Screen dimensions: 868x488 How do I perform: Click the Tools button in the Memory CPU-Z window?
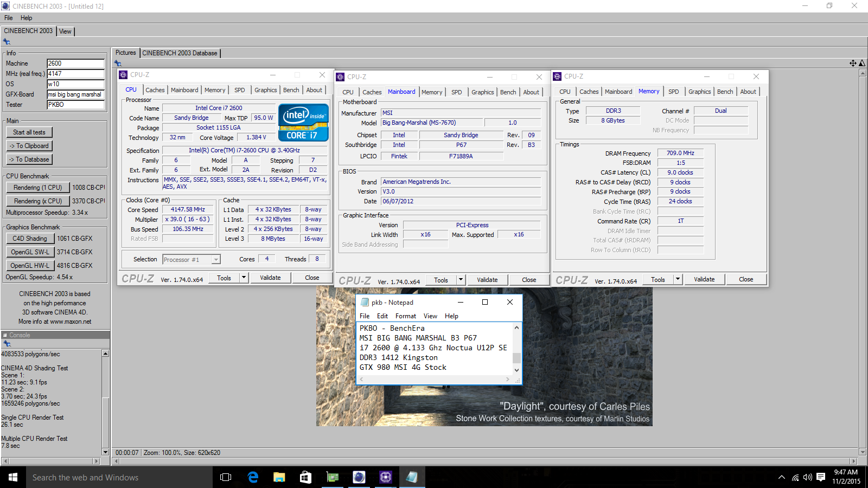click(x=658, y=279)
